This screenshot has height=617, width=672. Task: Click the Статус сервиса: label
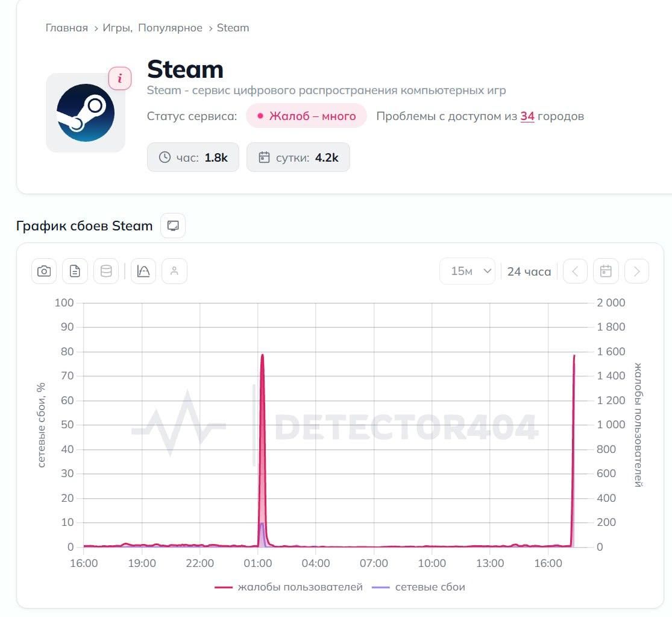pyautogui.click(x=192, y=116)
